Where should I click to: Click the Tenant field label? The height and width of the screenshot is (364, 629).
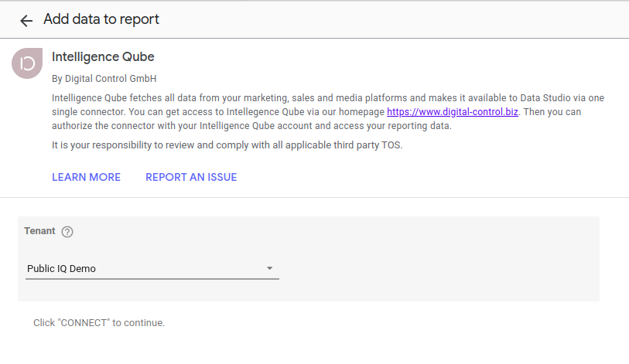pyautogui.click(x=39, y=230)
